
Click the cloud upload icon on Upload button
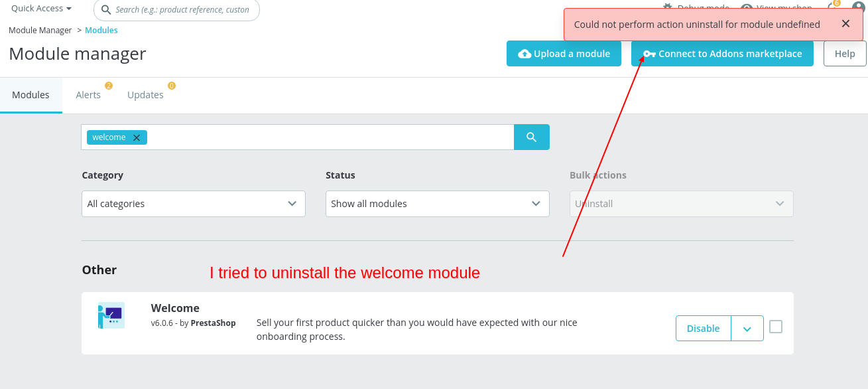pyautogui.click(x=523, y=54)
